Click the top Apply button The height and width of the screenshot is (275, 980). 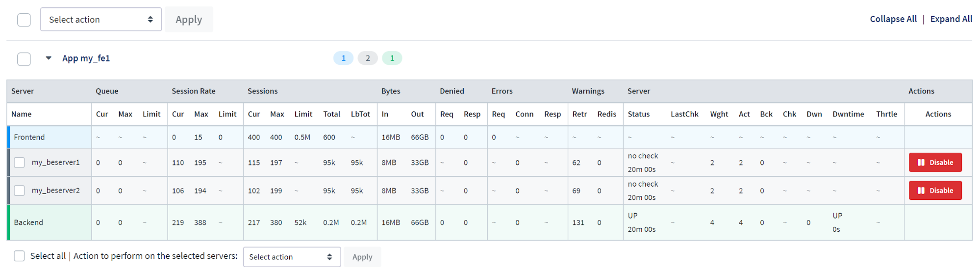point(189,19)
